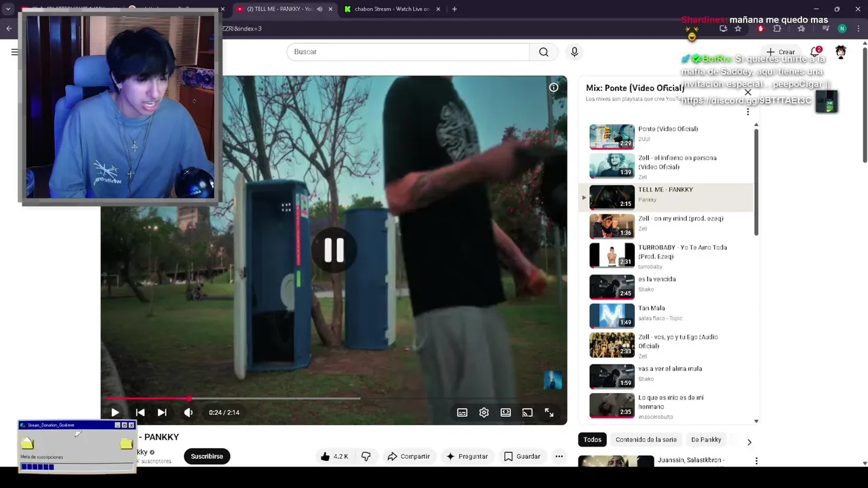Open the browser tab search dropdown
Image resolution: width=868 pixels, height=488 pixels.
[8, 9]
